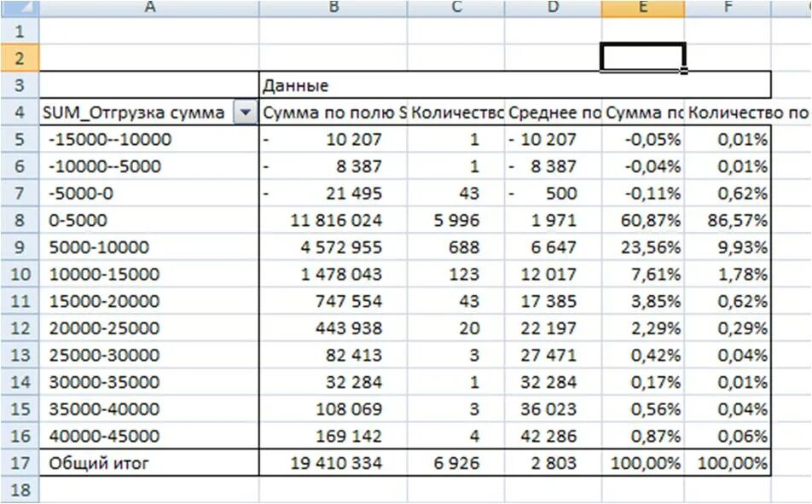Select highlighted column E header

(643, 8)
